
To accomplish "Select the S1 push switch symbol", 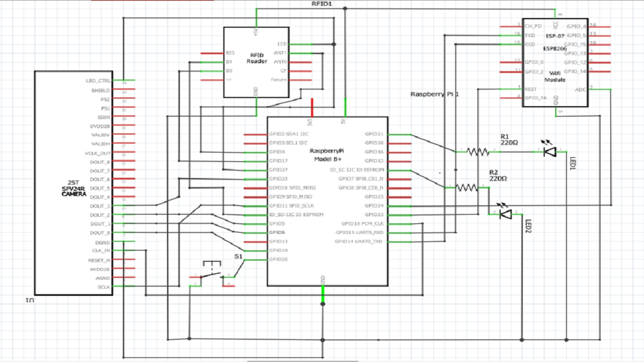I will [213, 277].
